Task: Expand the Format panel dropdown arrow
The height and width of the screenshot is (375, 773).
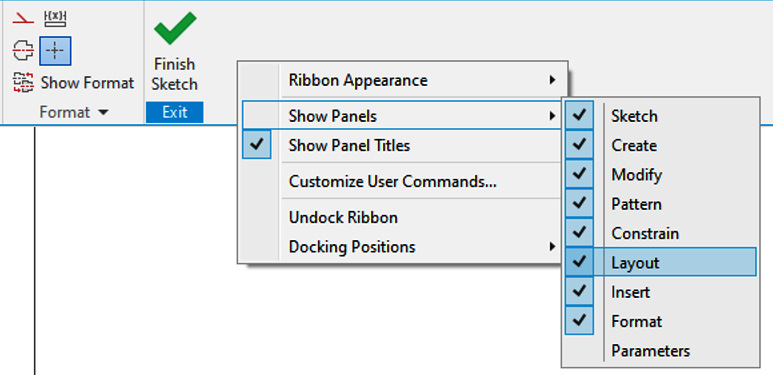Action: [x=103, y=112]
